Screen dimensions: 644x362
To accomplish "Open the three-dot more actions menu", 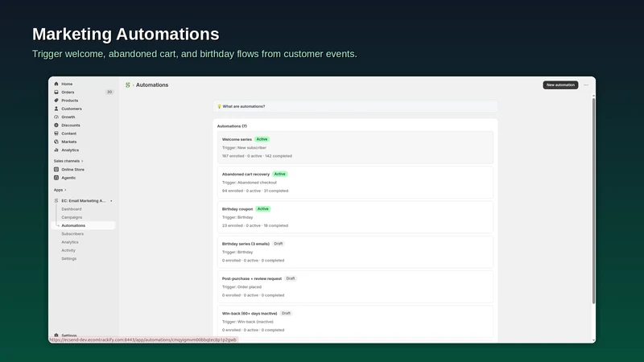I will coord(586,85).
